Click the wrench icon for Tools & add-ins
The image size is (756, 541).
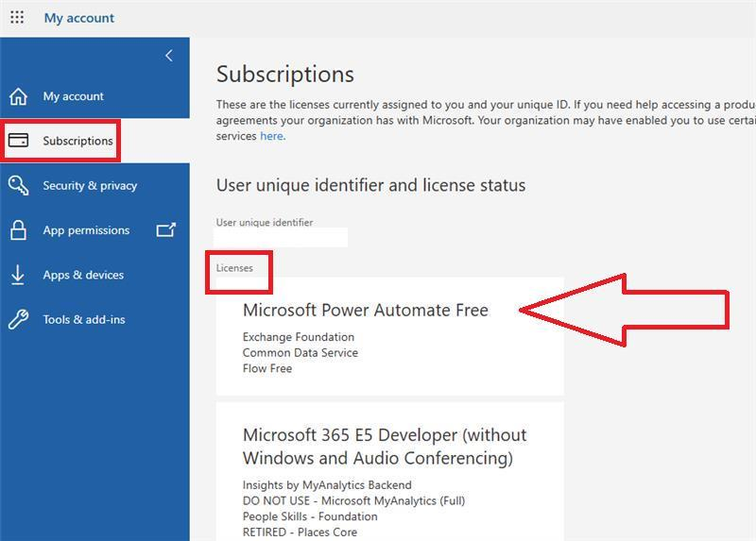pos(18,319)
